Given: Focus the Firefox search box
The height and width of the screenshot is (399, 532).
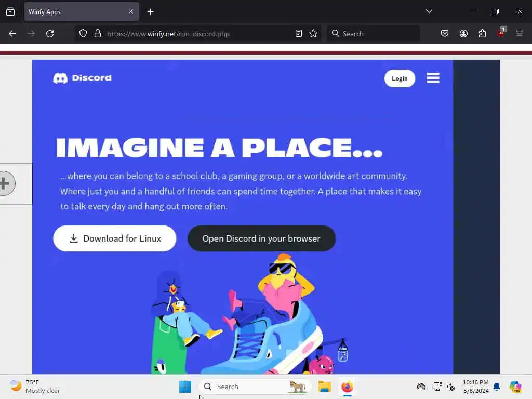Looking at the screenshot, I should coord(373,34).
